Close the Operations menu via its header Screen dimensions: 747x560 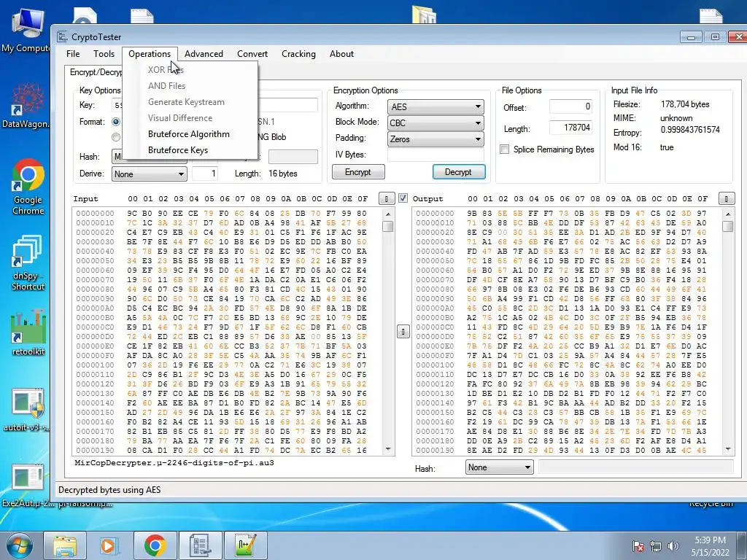(150, 54)
